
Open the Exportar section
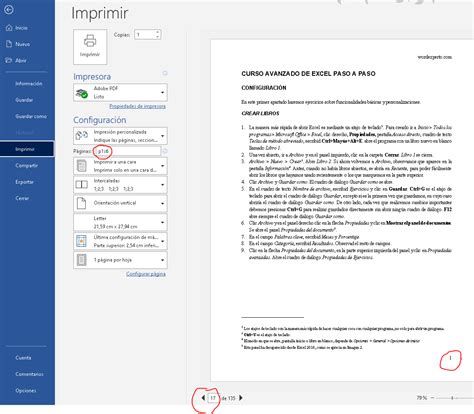24,182
